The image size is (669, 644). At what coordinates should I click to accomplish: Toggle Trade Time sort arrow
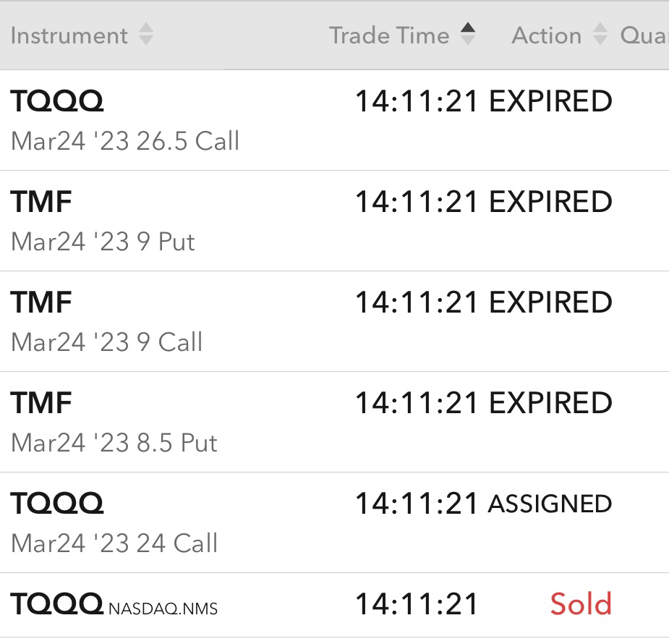[468, 34]
